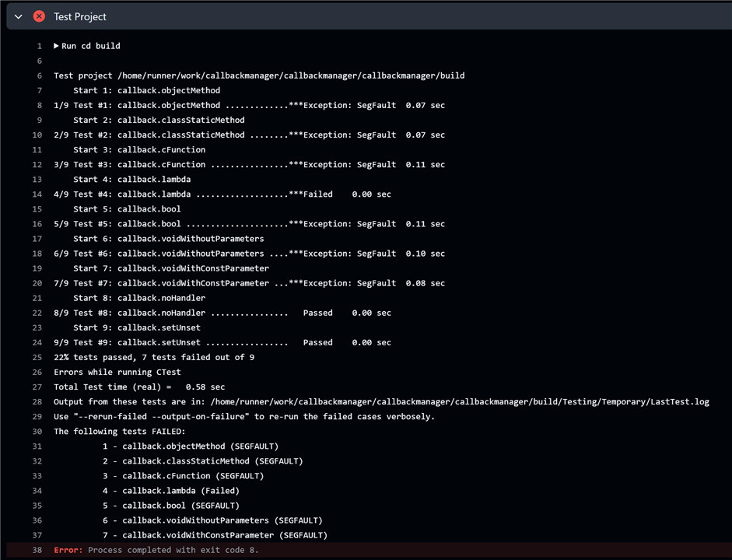Viewport: 732px width, 560px height.
Task: Click line number 6 in the log
Action: point(39,75)
